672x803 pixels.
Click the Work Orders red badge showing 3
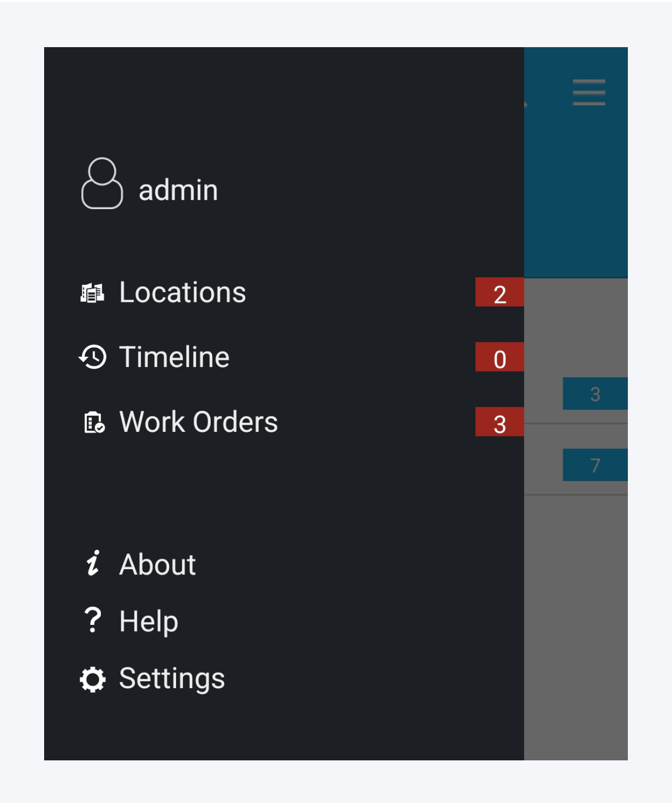499,422
